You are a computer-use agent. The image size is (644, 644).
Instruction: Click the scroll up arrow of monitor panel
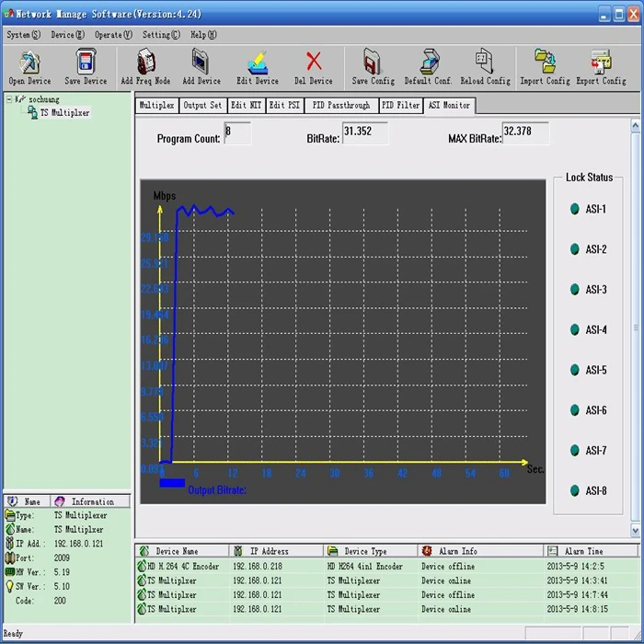coord(635,126)
